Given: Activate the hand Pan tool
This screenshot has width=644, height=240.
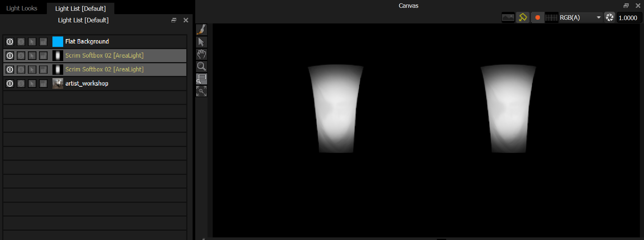Looking at the screenshot, I should coord(201,54).
